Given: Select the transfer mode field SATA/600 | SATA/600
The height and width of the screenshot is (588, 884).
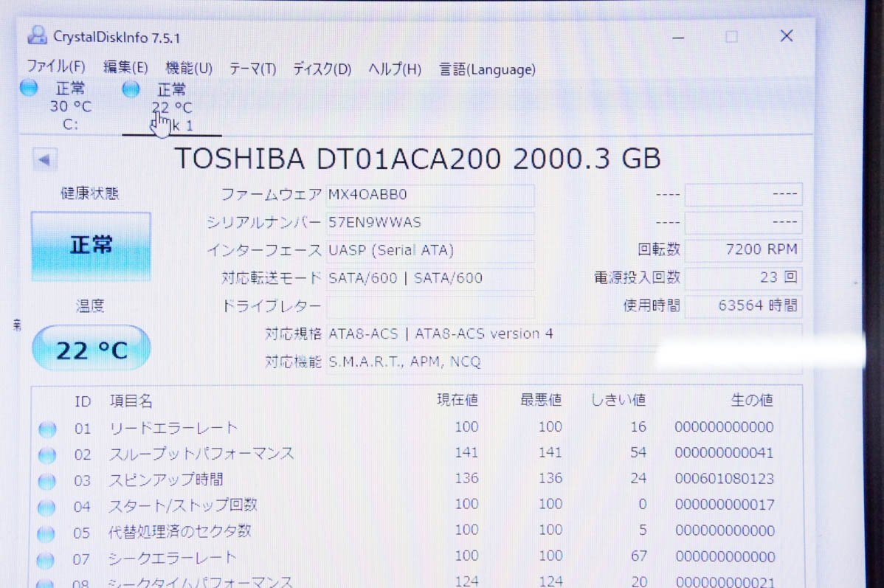Looking at the screenshot, I should [429, 278].
